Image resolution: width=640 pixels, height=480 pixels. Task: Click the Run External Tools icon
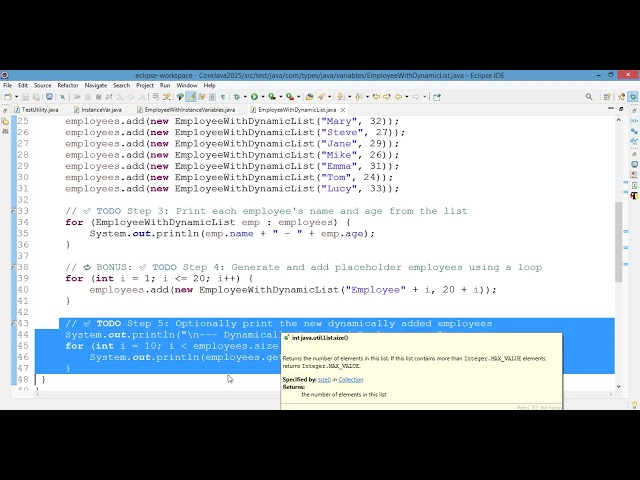point(290,97)
